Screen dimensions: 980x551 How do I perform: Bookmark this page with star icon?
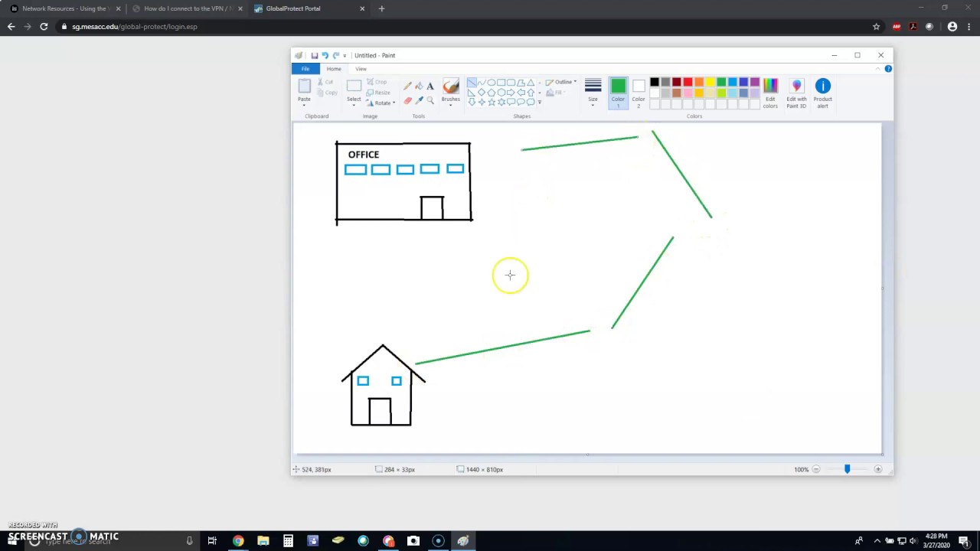coord(876,27)
